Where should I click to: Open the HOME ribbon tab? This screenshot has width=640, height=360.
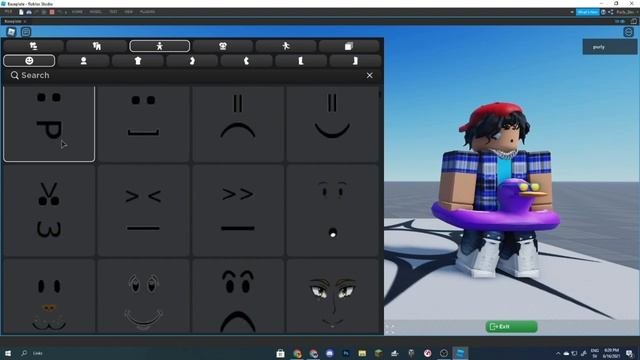pos(77,12)
